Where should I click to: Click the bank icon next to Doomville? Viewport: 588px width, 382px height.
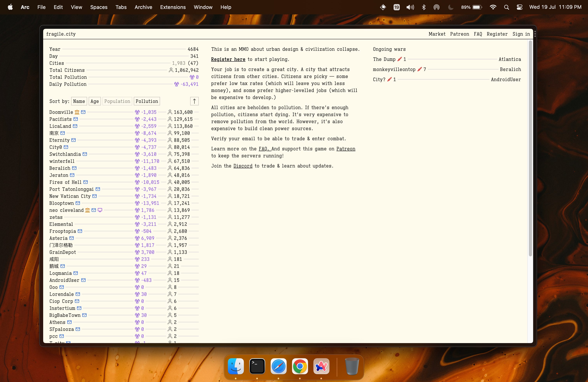coord(77,112)
